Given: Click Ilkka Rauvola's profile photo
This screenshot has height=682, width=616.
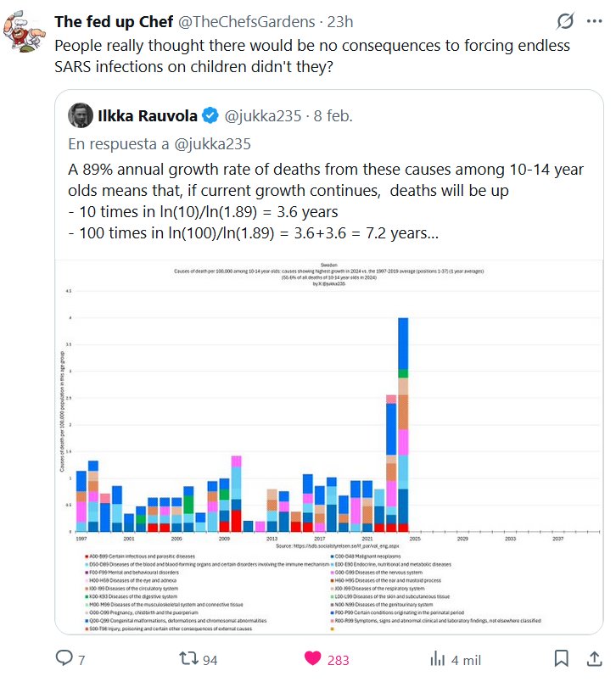Looking at the screenshot, I should pyautogui.click(x=81, y=115).
